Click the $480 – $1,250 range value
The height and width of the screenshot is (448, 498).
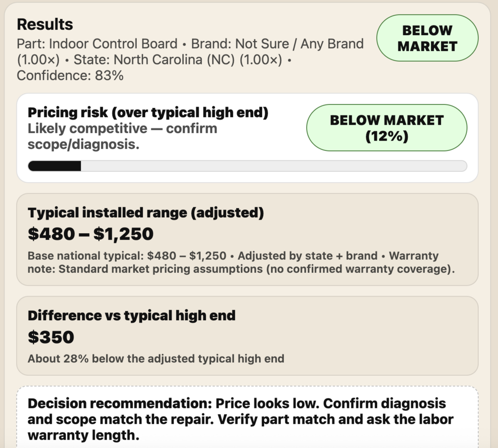point(91,234)
